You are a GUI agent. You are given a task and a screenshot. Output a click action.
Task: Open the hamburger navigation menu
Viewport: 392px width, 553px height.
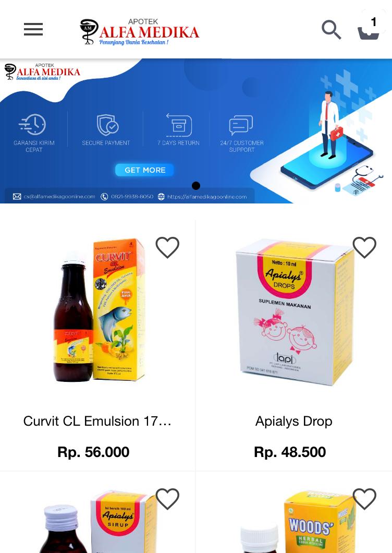click(33, 29)
